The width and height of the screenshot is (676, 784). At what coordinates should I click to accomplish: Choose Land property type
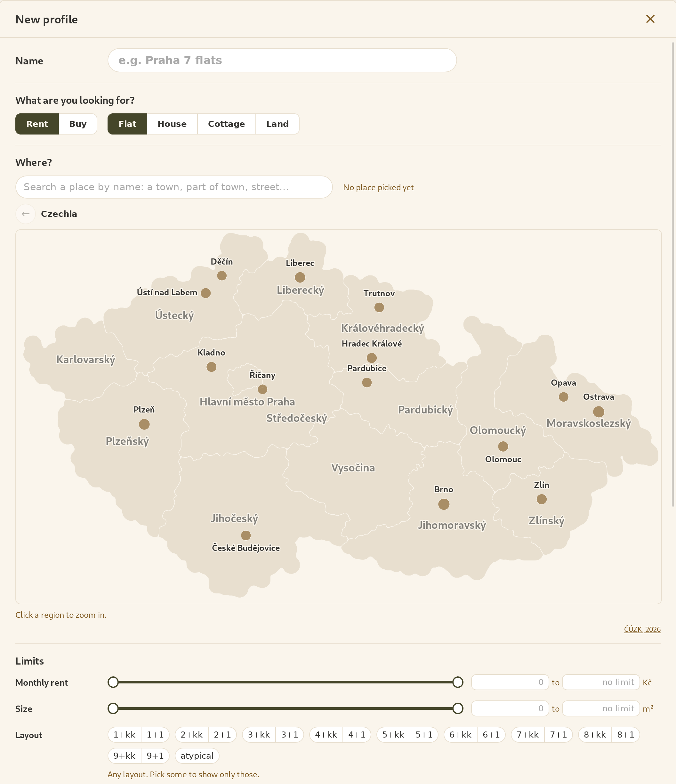click(278, 124)
